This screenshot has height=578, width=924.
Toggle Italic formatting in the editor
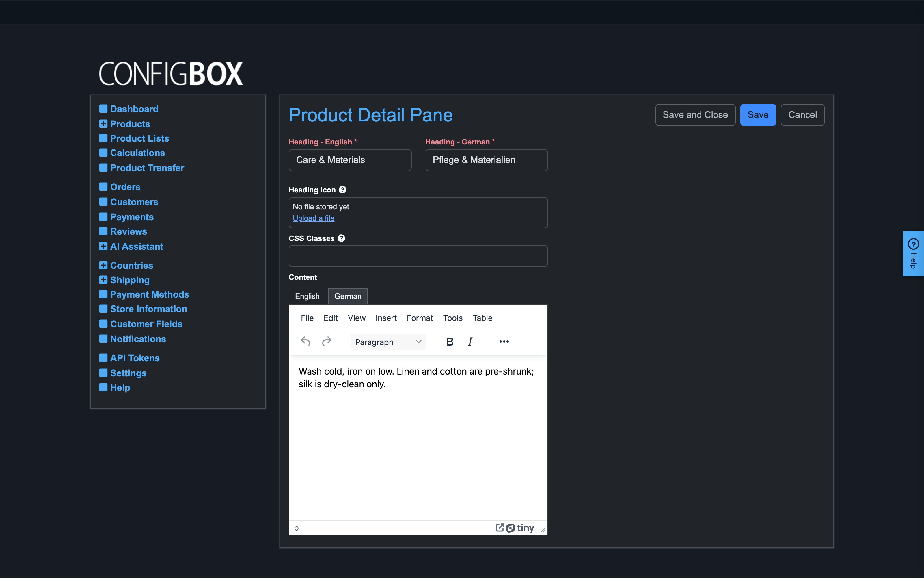(x=470, y=342)
